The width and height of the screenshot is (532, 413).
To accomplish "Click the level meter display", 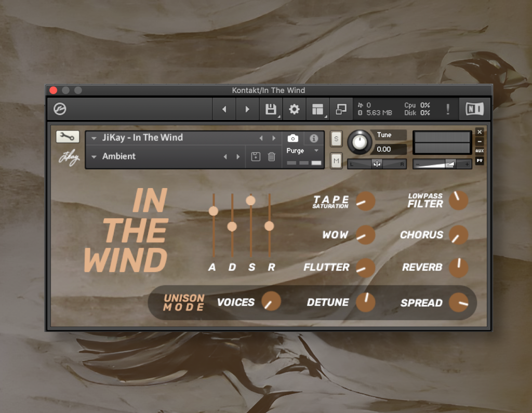I will (x=442, y=142).
